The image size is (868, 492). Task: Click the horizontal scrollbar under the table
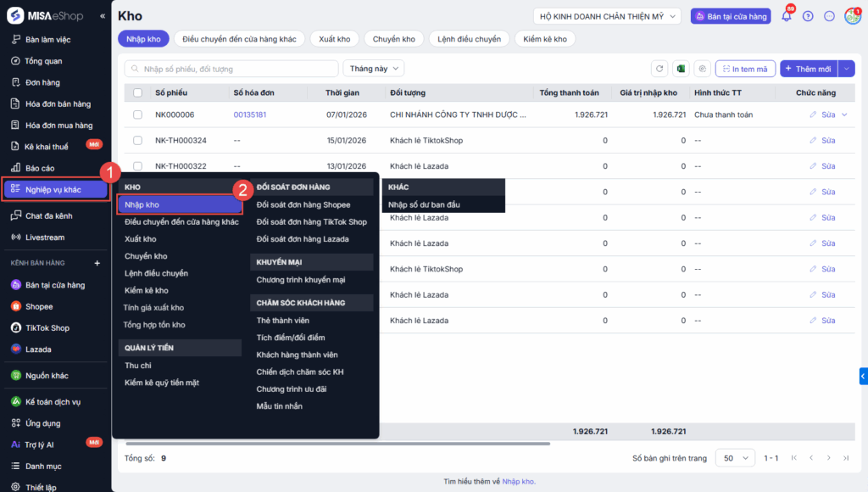pyautogui.click(x=337, y=444)
